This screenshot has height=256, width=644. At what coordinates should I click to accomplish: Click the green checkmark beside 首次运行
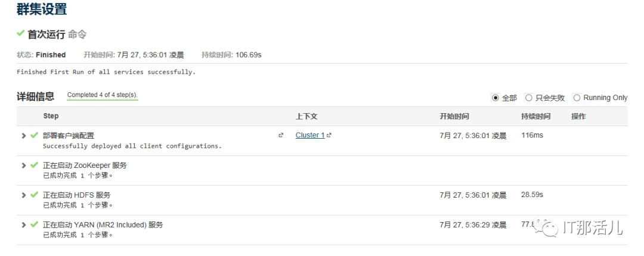tap(21, 33)
